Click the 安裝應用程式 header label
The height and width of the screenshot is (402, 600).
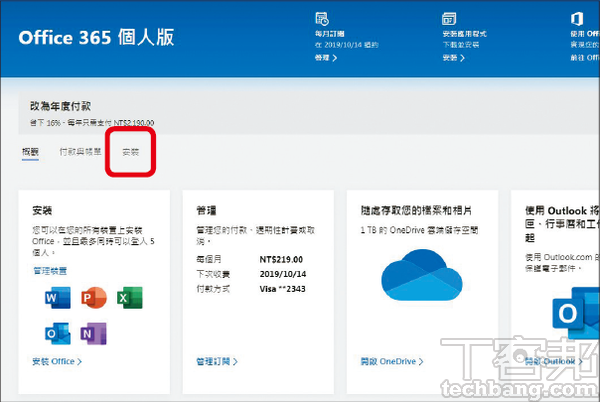[465, 34]
